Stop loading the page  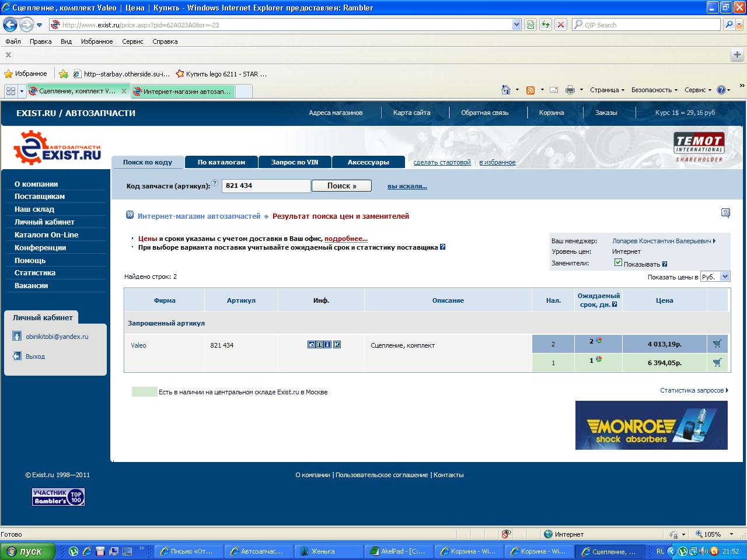(x=560, y=24)
